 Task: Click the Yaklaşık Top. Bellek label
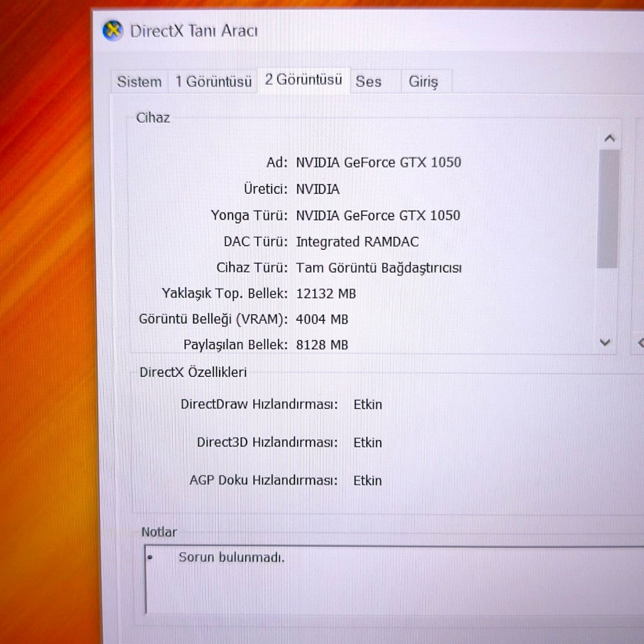coord(225,294)
